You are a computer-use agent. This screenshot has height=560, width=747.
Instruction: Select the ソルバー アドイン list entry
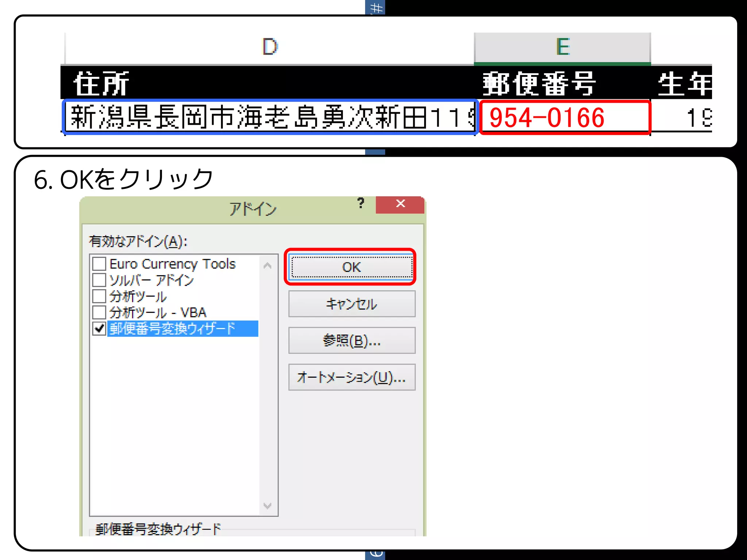[x=151, y=280]
